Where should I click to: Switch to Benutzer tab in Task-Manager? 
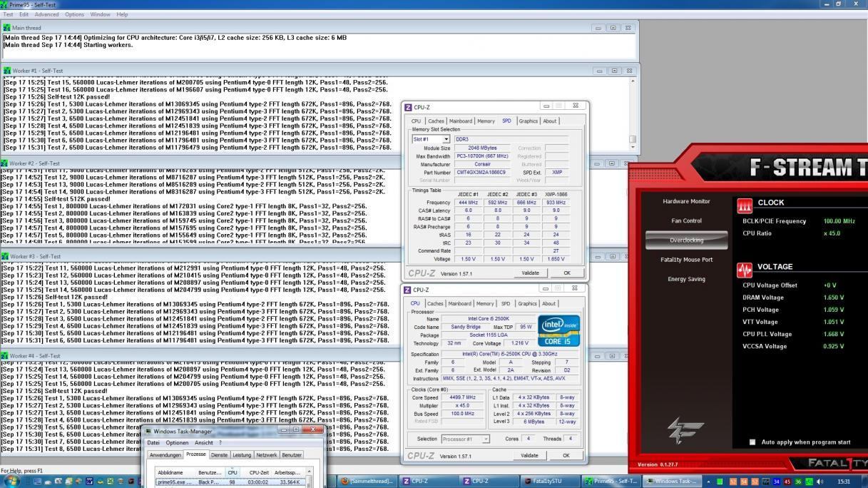pos(292,455)
